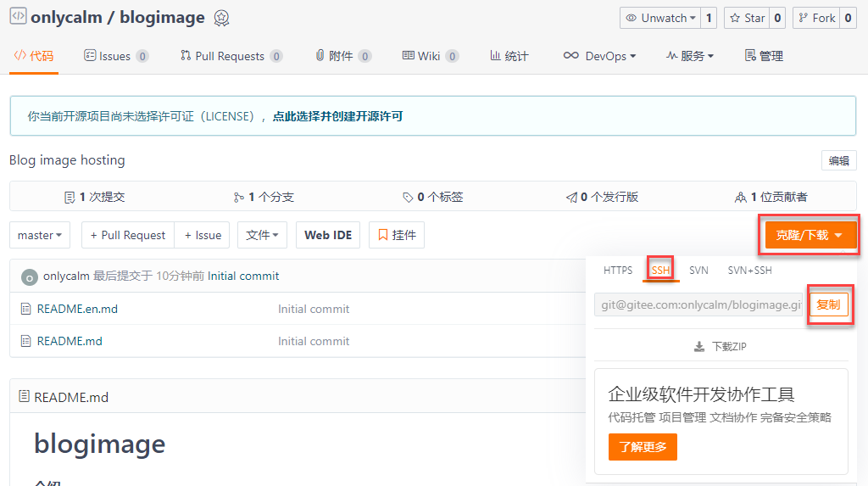Click the pulse icon for 服务

click(x=671, y=55)
